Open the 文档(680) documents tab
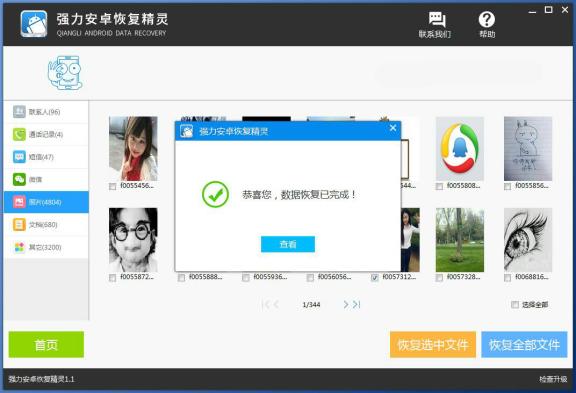 click(x=46, y=224)
